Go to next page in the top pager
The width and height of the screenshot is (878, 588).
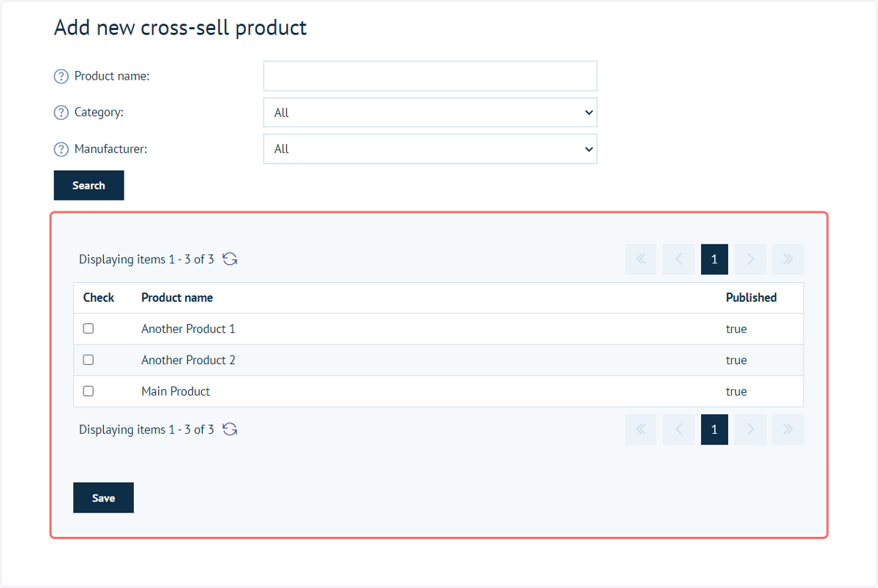coord(750,260)
